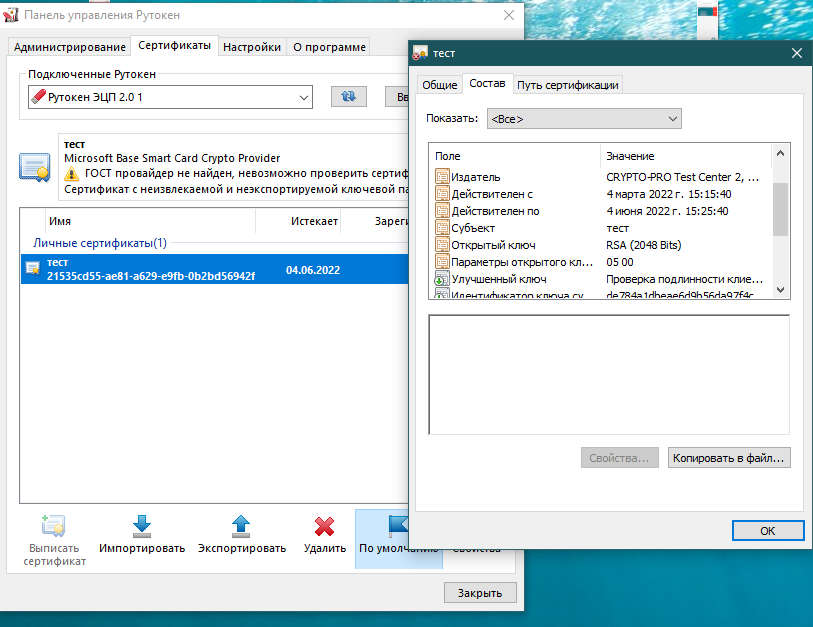Screen dimensions: 813x627
Task: Click the Импортировать blue down-arrow icon
Action: coord(142,526)
